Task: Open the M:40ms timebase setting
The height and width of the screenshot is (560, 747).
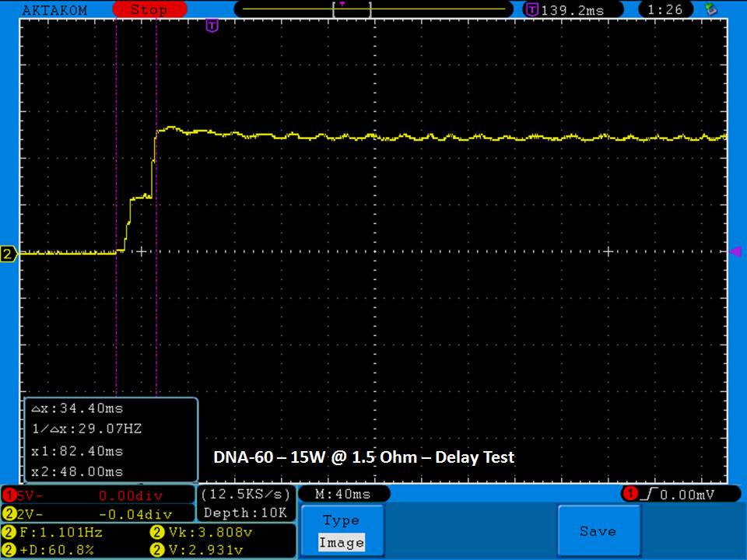Action: [x=342, y=494]
